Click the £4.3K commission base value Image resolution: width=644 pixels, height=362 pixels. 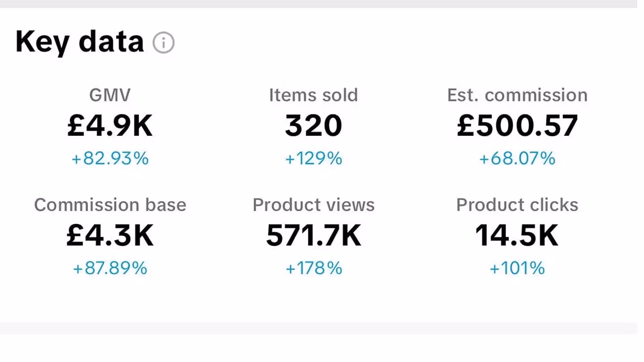click(x=110, y=236)
